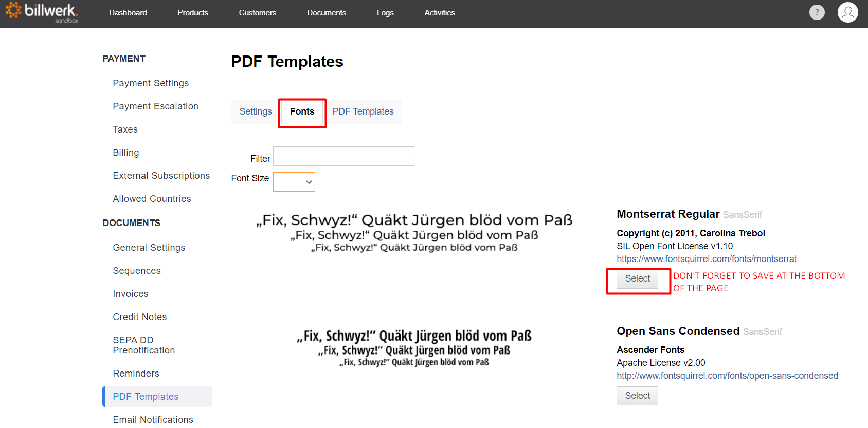Select the Open Sans Condensed font
868x428 pixels.
point(637,396)
